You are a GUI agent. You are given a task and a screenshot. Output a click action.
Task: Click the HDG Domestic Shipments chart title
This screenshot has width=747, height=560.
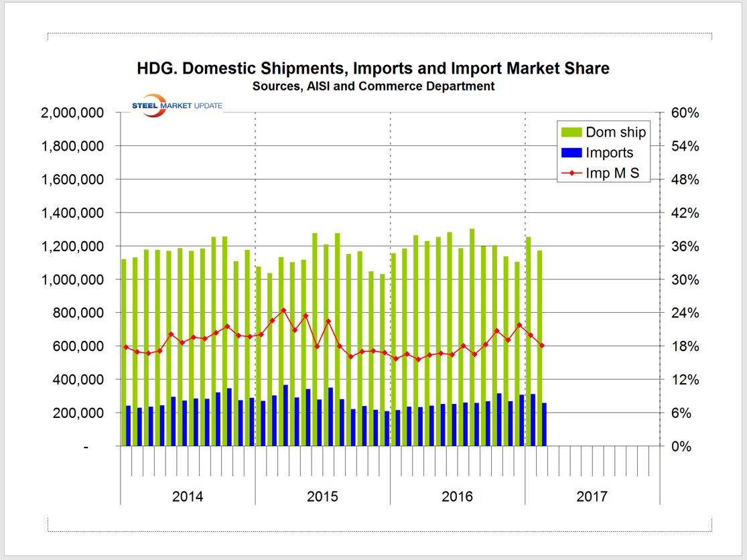click(373, 68)
